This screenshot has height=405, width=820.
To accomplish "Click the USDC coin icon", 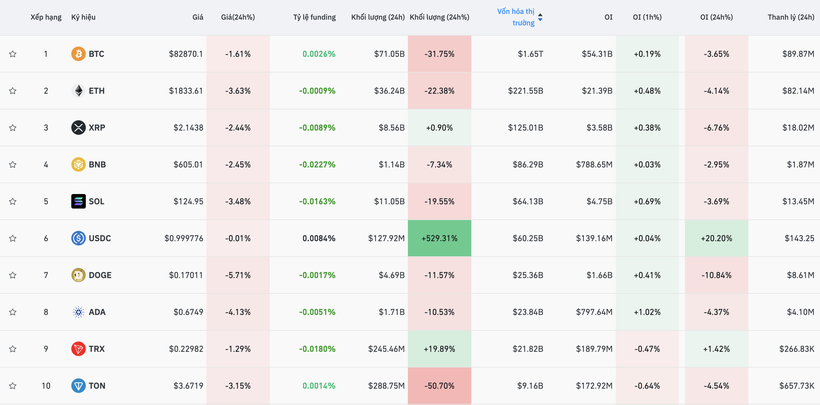I will [x=78, y=239].
